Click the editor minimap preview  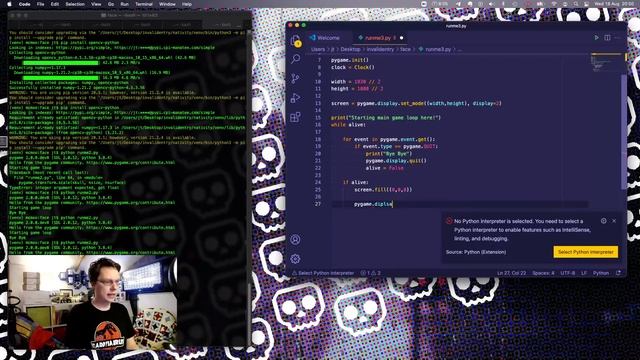coord(606,62)
